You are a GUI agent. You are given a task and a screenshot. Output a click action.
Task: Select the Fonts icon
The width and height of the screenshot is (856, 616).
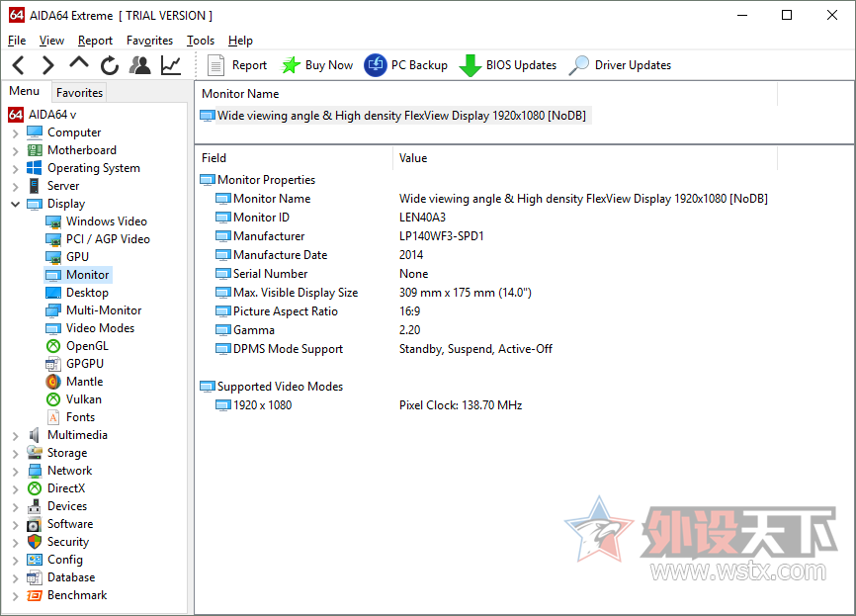click(53, 418)
